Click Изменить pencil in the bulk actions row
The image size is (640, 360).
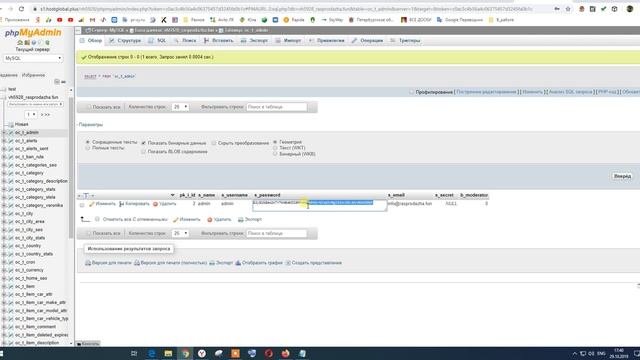click(176, 220)
